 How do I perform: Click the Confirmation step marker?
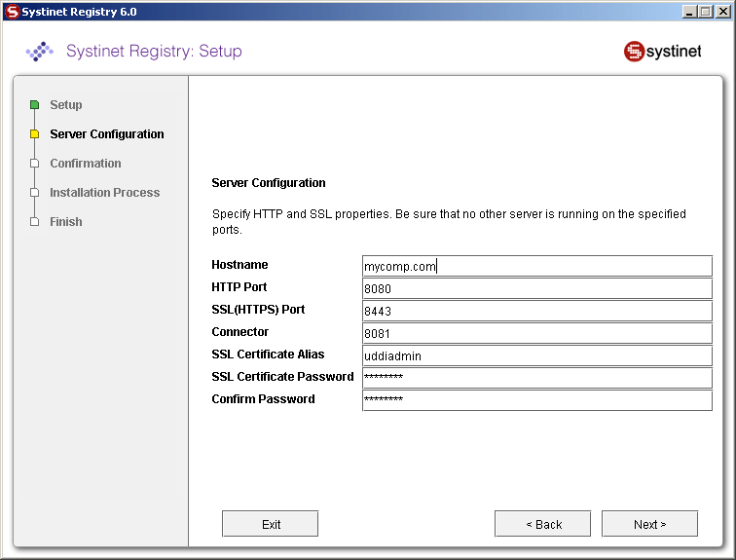34,164
